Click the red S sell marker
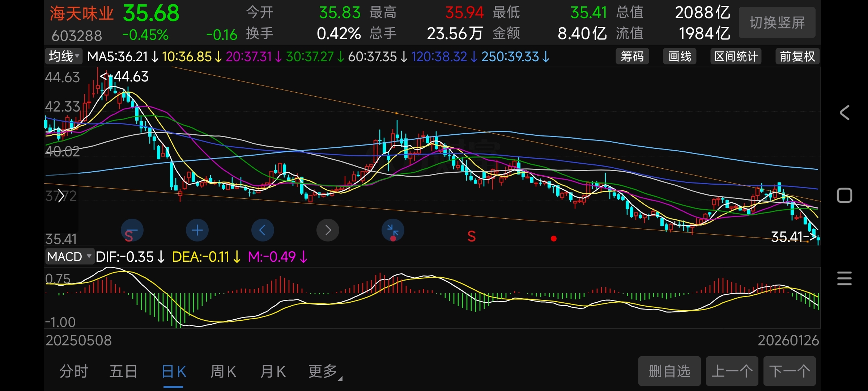The height and width of the screenshot is (391, 868). (x=471, y=236)
